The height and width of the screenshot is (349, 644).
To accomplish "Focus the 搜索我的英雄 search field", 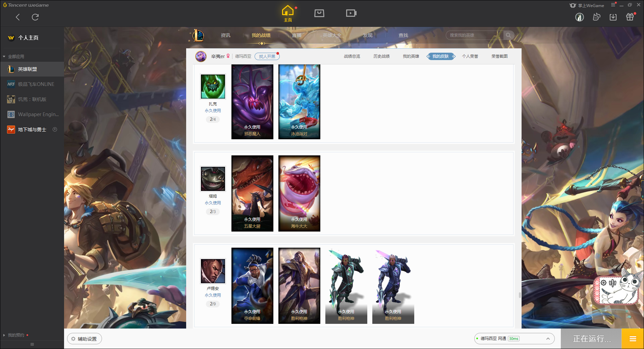I will (x=474, y=35).
